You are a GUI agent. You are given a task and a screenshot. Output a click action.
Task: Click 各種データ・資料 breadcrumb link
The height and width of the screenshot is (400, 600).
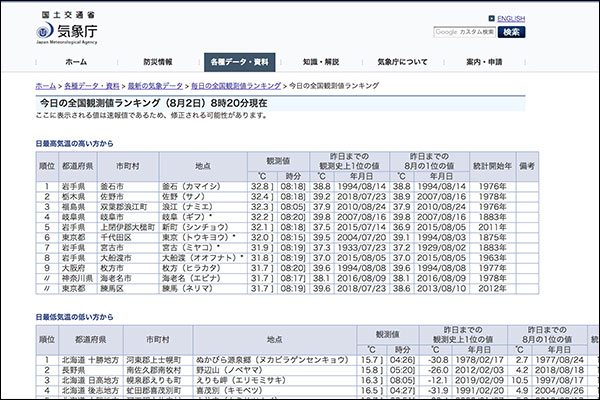[93, 87]
